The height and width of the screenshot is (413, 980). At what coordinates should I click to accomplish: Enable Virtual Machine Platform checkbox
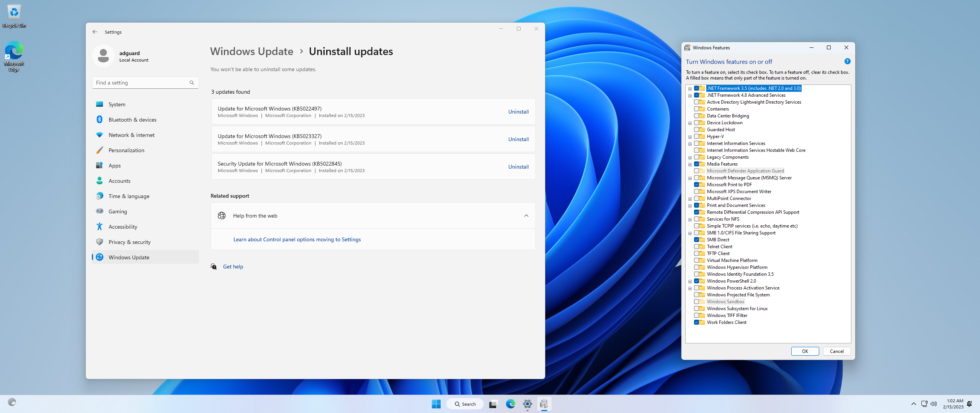[x=696, y=260]
